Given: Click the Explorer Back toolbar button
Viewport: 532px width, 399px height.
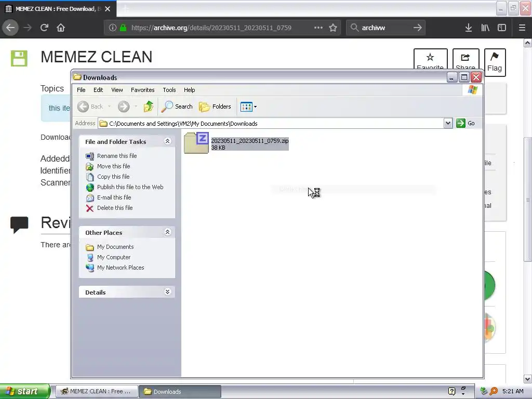Looking at the screenshot, I should pyautogui.click(x=90, y=107).
